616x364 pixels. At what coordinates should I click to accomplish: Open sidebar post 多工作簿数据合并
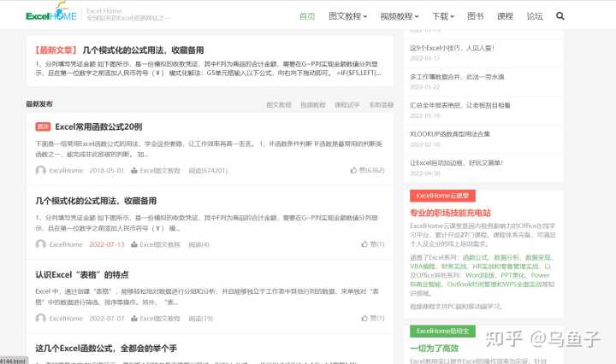(457, 77)
